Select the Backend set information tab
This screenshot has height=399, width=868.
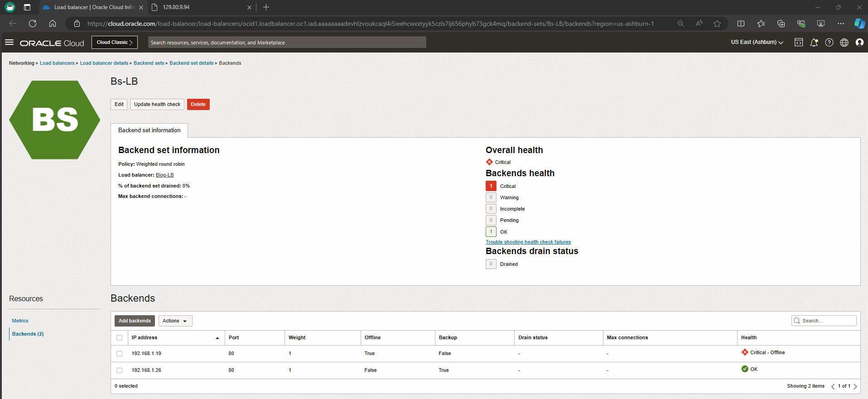(149, 130)
